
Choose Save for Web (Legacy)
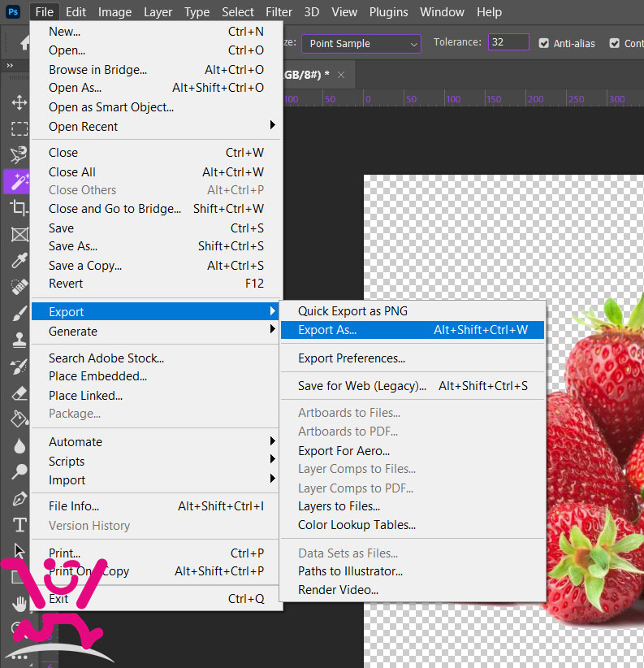(413, 386)
